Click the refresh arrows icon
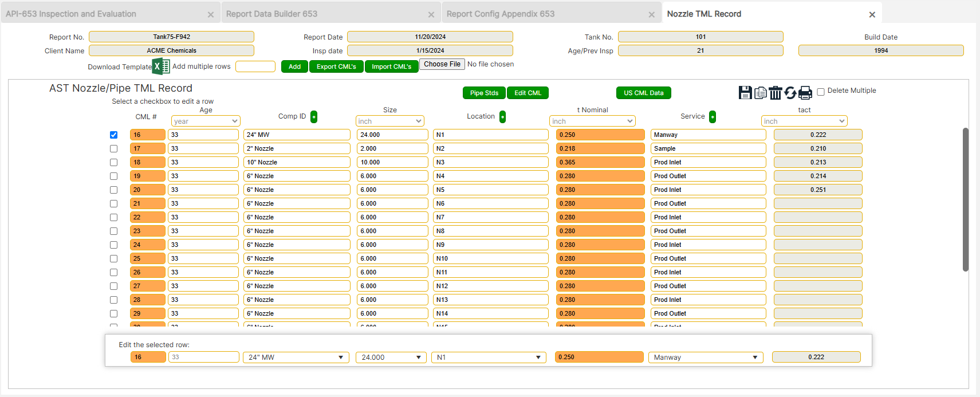The width and height of the screenshot is (980, 397). pyautogui.click(x=790, y=93)
